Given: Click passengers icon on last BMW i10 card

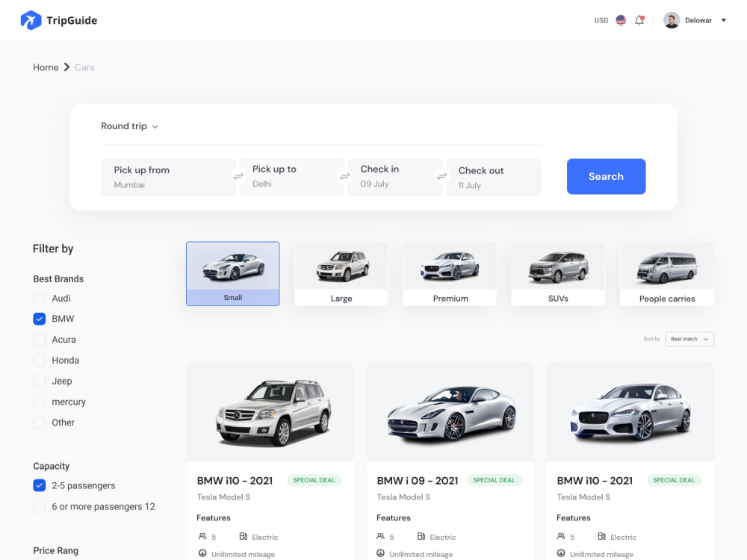Looking at the screenshot, I should [561, 536].
